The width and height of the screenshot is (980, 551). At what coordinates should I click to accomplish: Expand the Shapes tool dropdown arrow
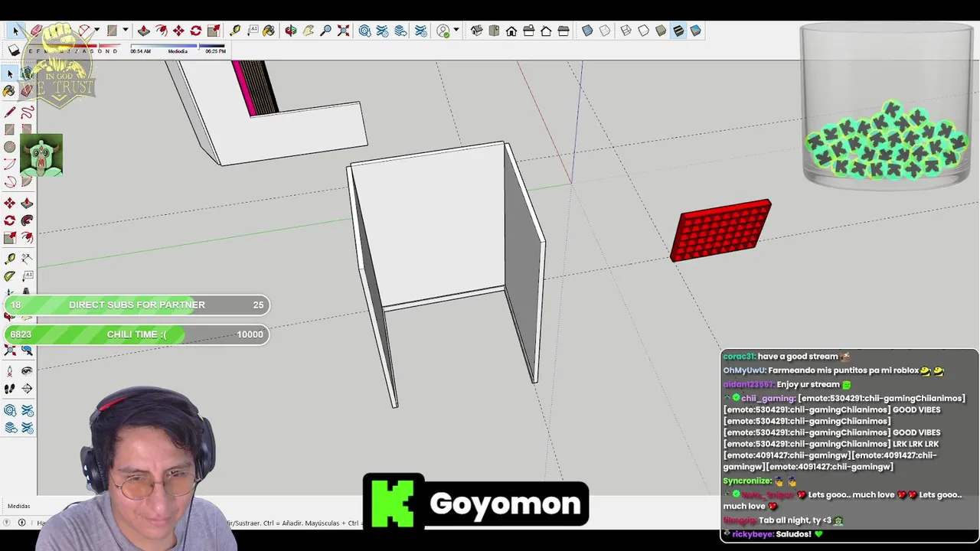pos(126,31)
